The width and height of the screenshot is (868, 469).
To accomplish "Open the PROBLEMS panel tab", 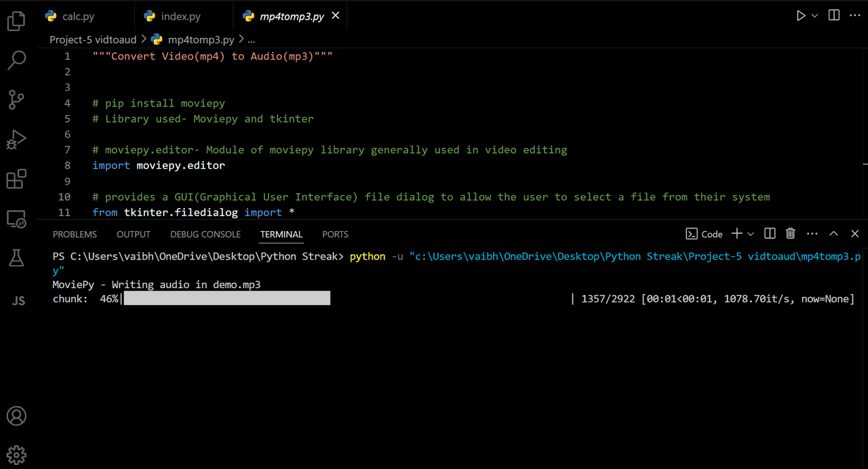I will tap(75, 234).
